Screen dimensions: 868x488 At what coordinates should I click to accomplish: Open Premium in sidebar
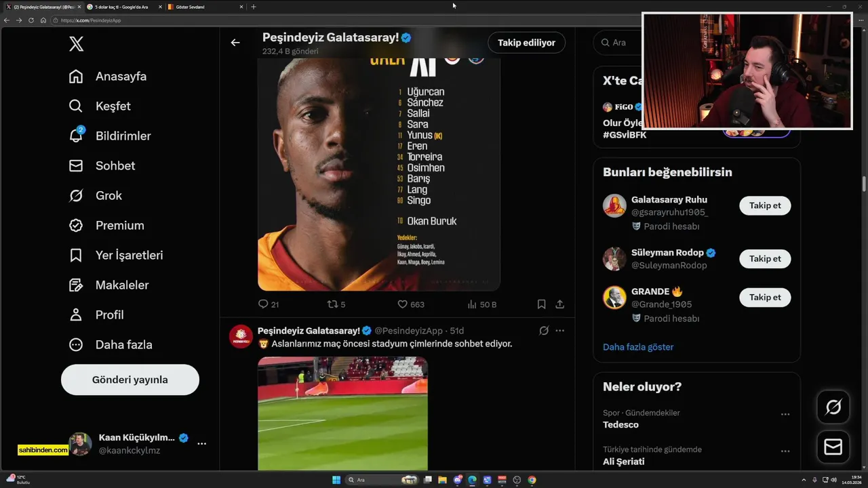point(106,226)
